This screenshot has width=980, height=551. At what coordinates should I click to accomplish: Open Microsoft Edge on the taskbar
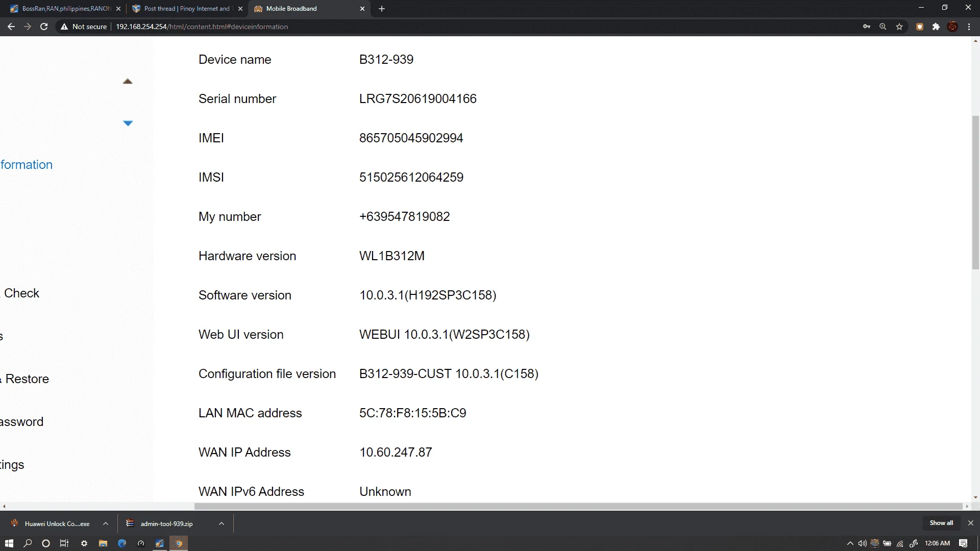pyautogui.click(x=122, y=543)
